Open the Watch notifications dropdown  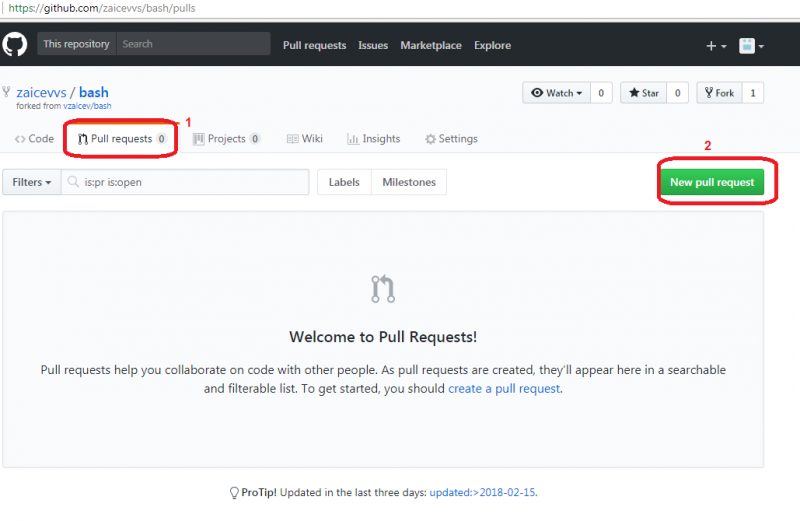[x=556, y=93]
